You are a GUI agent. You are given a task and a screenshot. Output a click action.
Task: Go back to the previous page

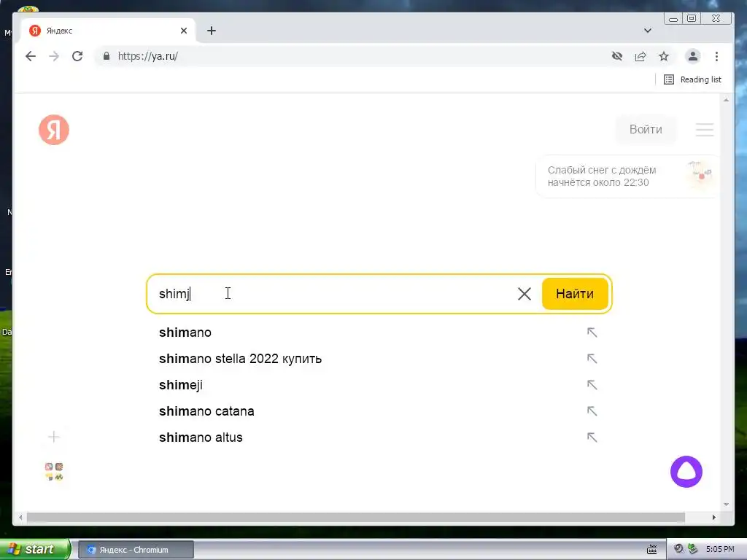point(31,56)
